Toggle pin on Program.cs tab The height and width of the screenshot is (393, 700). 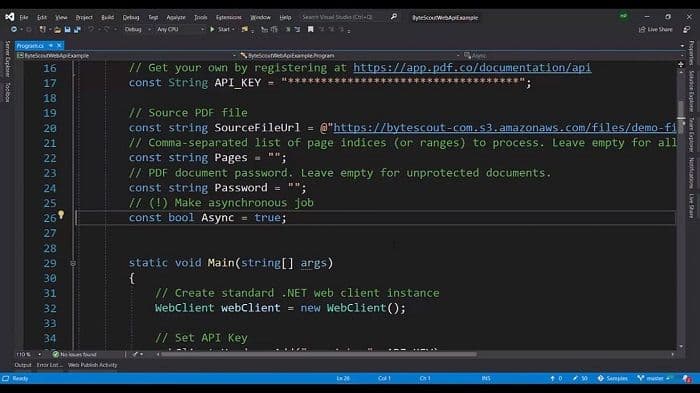coord(51,46)
